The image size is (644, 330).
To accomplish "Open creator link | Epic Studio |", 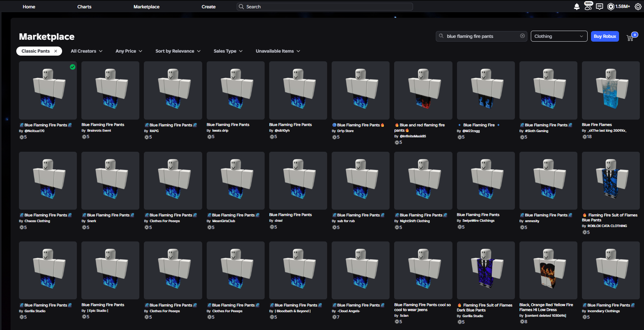I will click(98, 311).
